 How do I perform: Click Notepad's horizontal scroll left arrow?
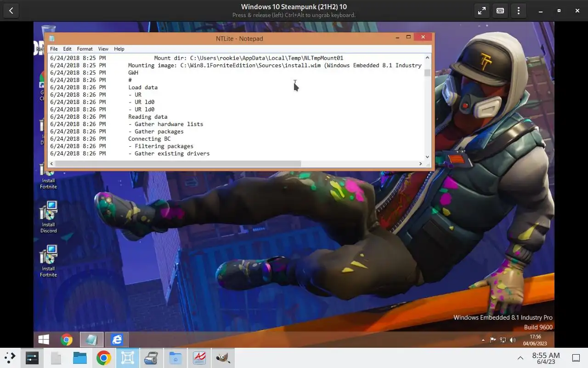pyautogui.click(x=51, y=164)
